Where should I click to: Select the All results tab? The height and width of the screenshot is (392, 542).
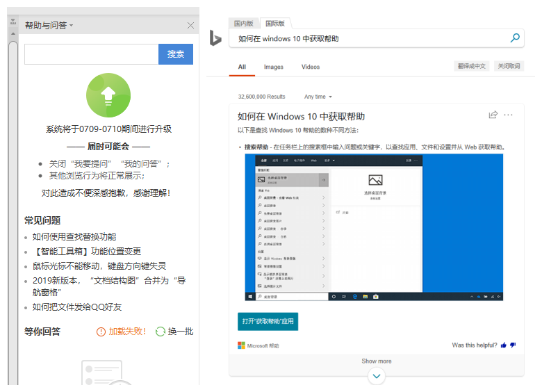click(242, 67)
